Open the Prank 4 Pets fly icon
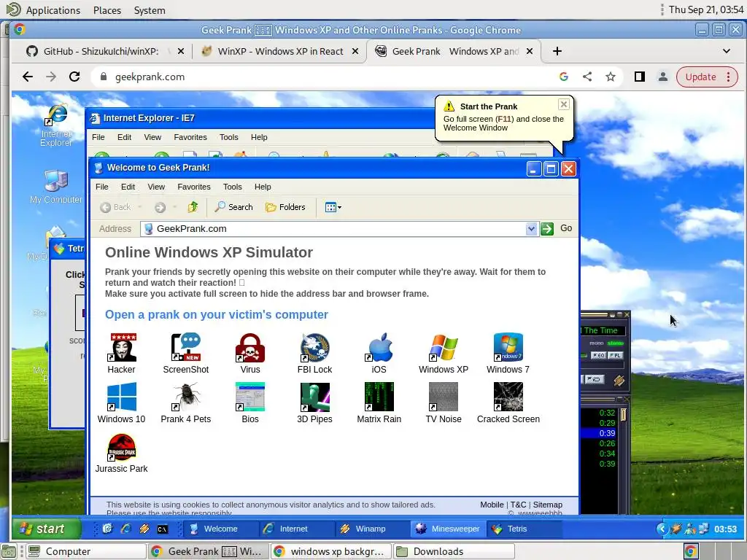Image resolution: width=747 pixels, height=560 pixels. pos(186,402)
